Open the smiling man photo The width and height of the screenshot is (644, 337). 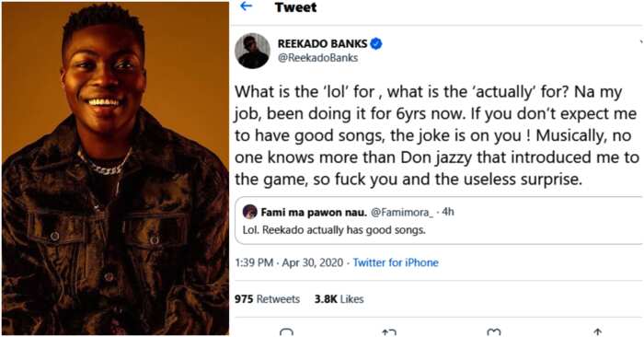coord(115,168)
